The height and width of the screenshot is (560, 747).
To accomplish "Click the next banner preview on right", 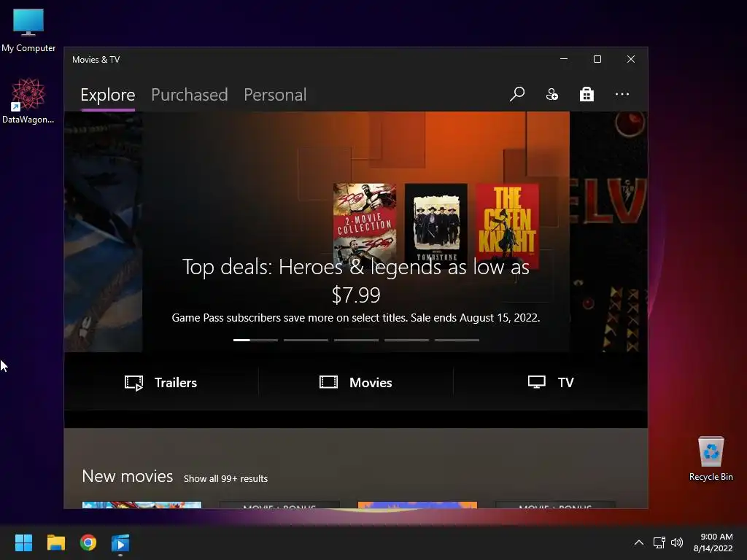I will coord(608,231).
